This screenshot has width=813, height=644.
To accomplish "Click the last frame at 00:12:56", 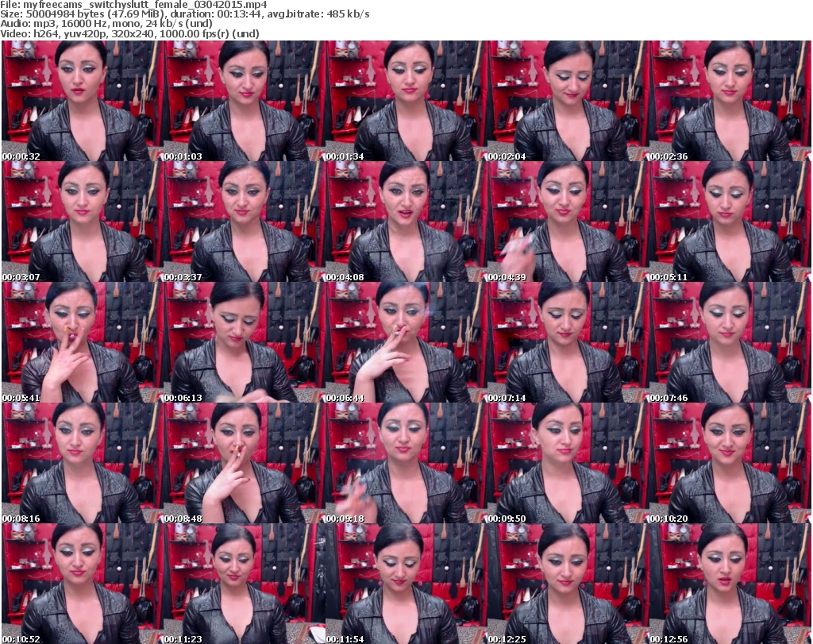I will (x=730, y=584).
